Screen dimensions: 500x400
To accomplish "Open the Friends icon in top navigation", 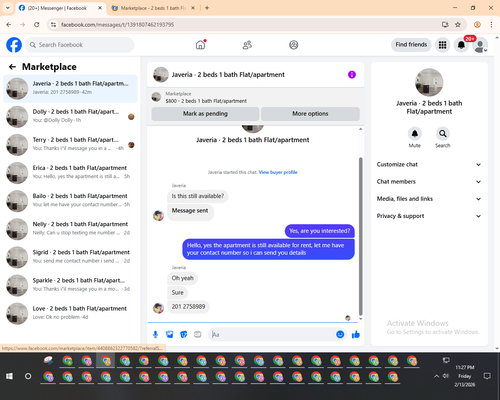I will 247,45.
